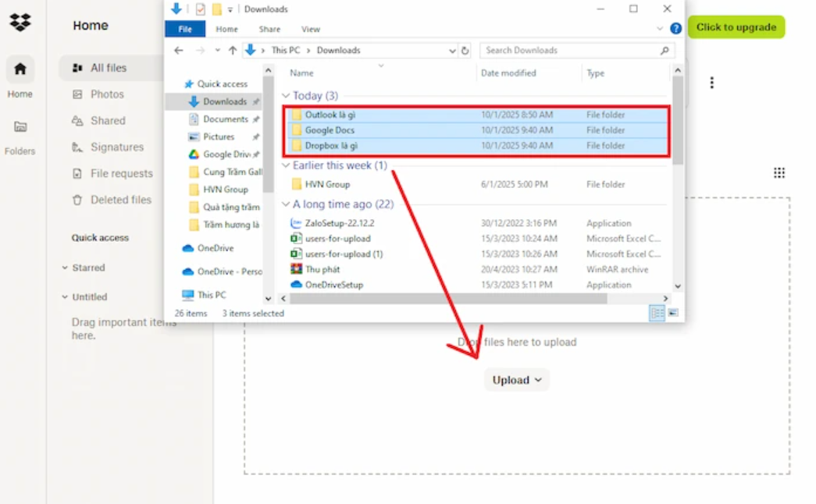Switch to the View tab in Explorer

(311, 28)
